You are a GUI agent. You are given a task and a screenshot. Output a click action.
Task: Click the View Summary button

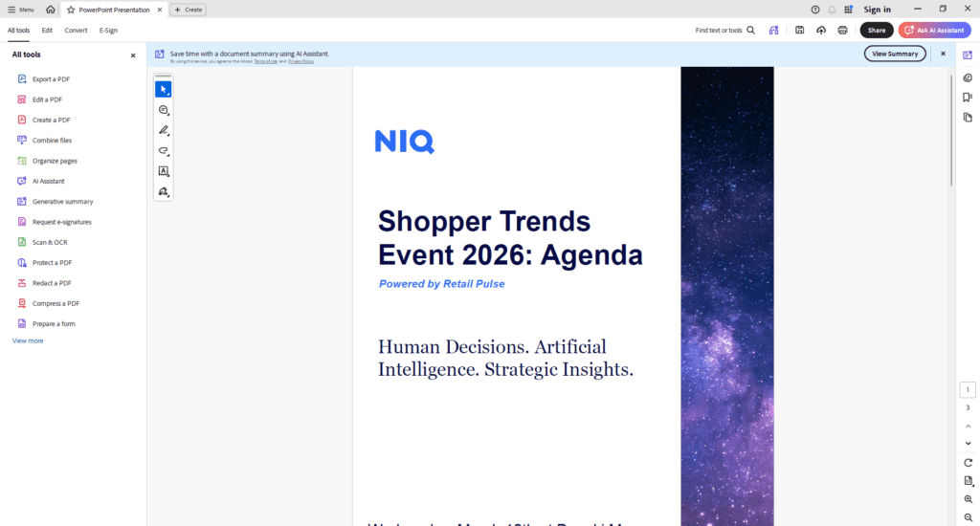point(895,54)
